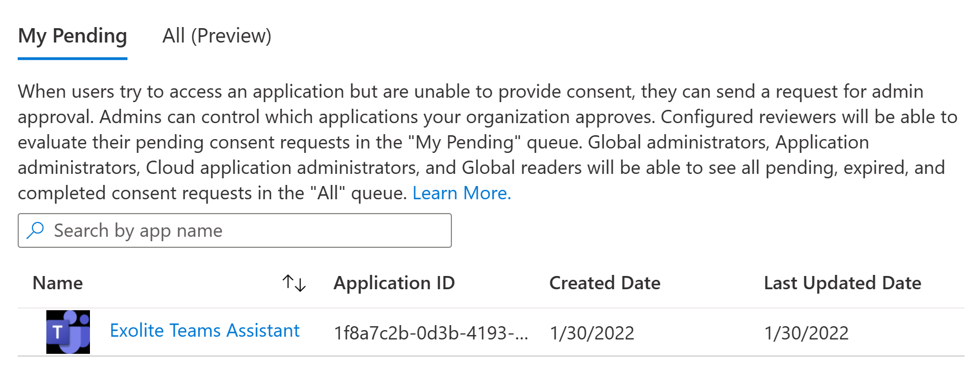Click the magnifier icon in search box

click(x=36, y=230)
